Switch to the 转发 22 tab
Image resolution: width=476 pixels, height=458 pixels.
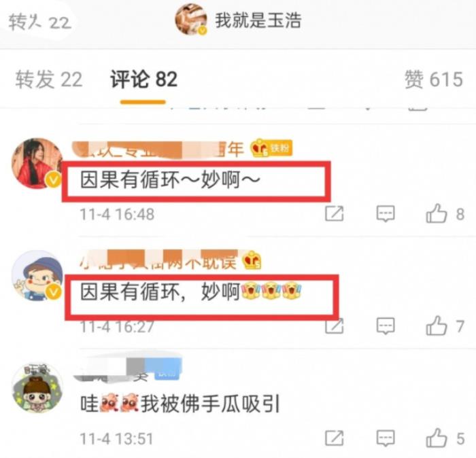click(x=49, y=80)
